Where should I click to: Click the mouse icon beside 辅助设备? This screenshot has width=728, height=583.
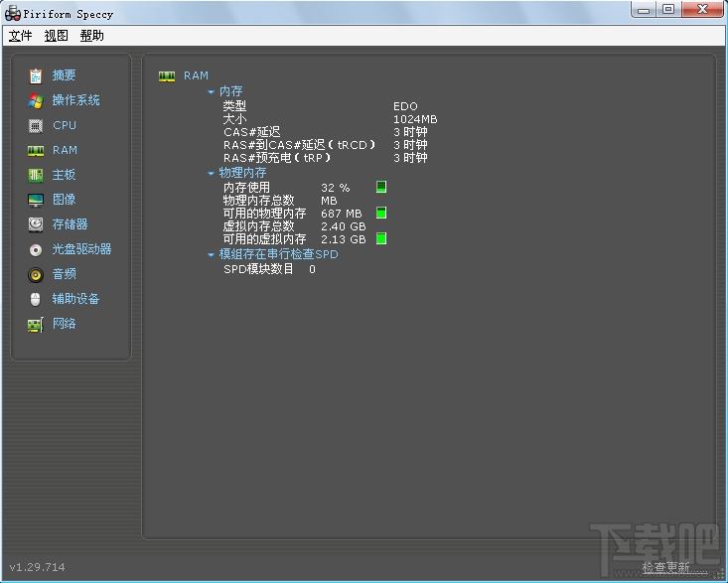(36, 299)
